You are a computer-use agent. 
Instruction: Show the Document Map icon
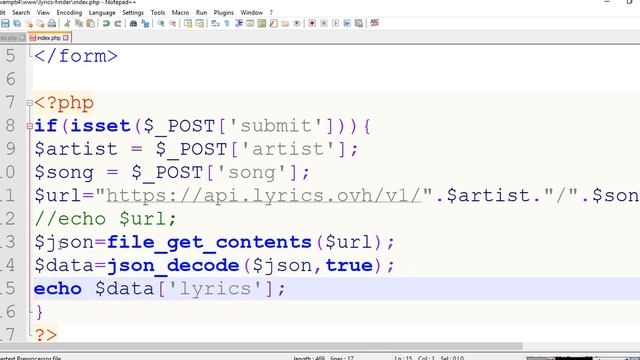(x=262, y=23)
